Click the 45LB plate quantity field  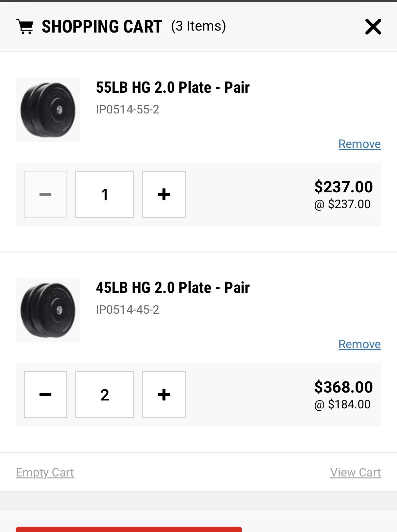pyautogui.click(x=105, y=395)
